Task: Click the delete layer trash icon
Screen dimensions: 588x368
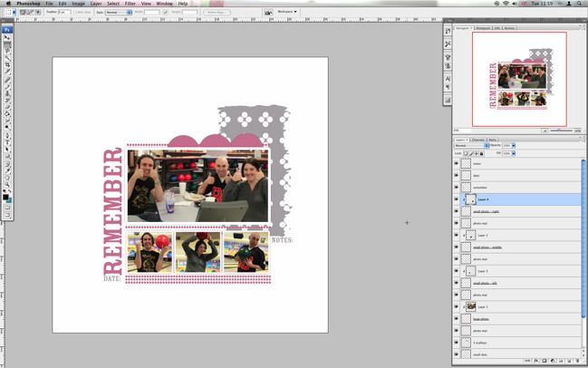Action: point(577,361)
